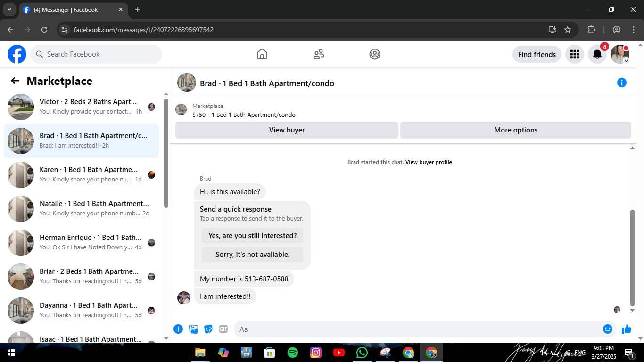Viewport: 644px width, 362px height.
Task: Open the taskbar clock showing 9:03 PM
Action: click(604, 353)
